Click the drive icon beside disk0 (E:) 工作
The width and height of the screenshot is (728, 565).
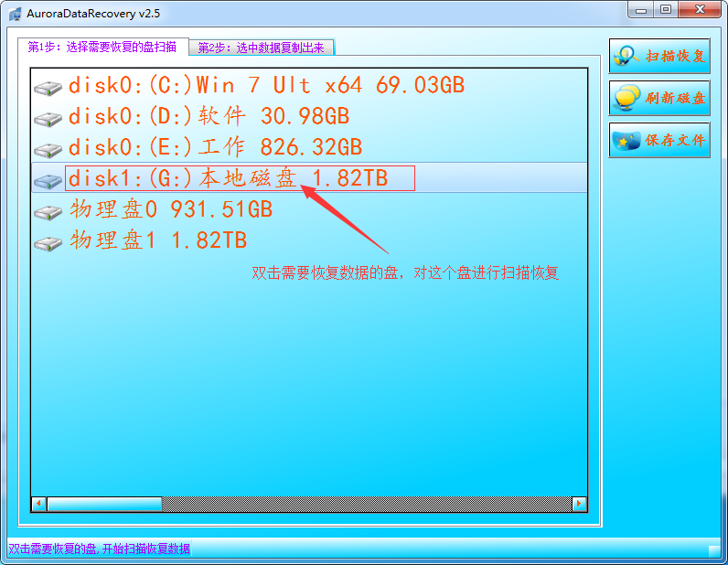48,150
